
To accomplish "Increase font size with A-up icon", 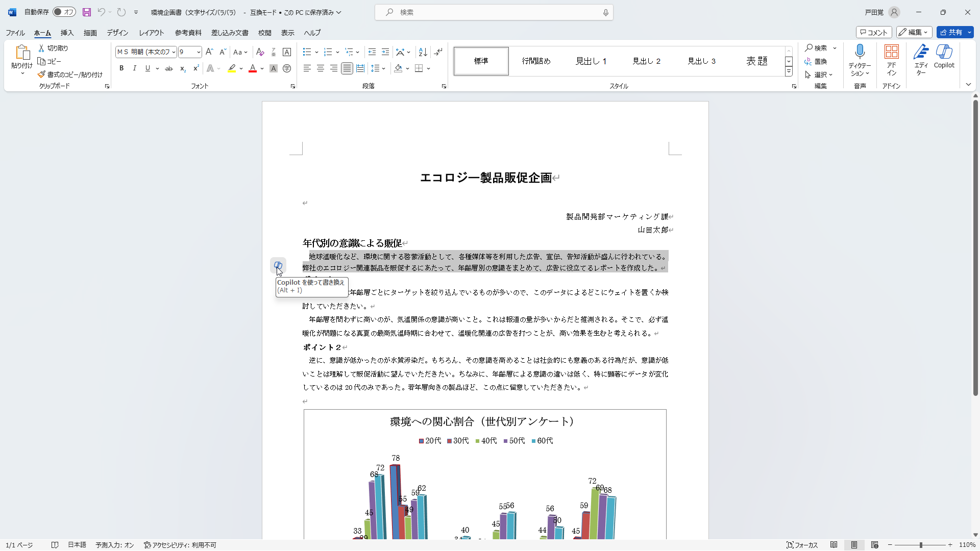I will pos(209,52).
